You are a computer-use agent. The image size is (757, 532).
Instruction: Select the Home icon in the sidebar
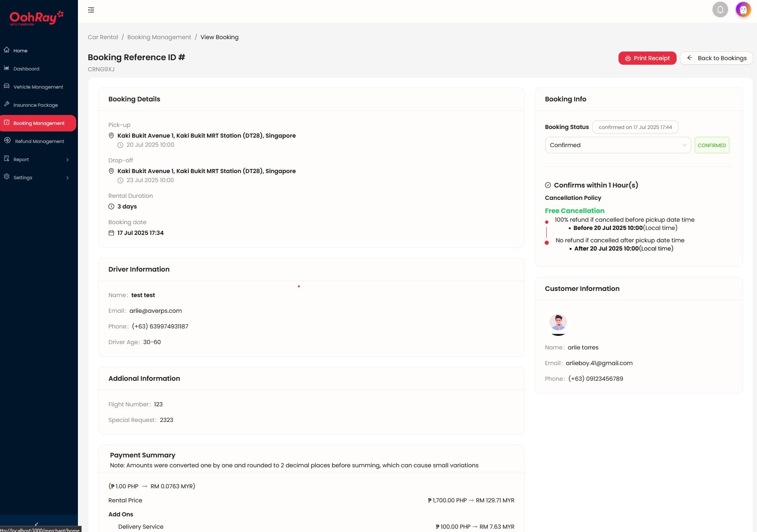[x=7, y=49]
